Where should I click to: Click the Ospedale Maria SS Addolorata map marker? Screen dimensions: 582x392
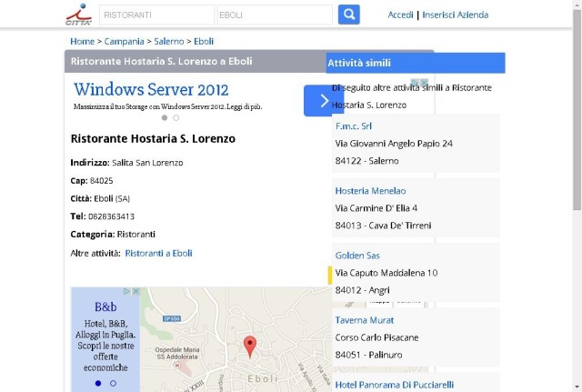177,366
